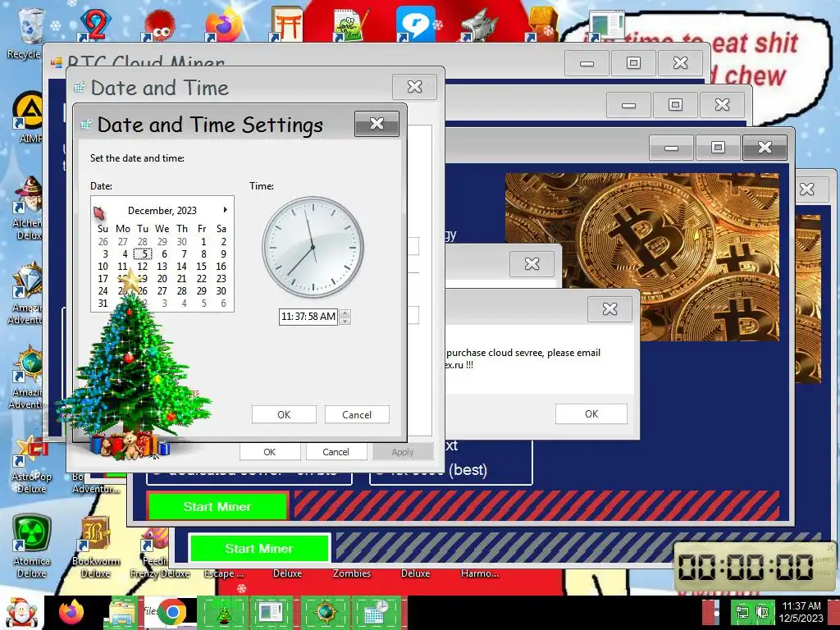Select the globe compass taskbar item
Screen dimensions: 840x630
tap(325, 613)
